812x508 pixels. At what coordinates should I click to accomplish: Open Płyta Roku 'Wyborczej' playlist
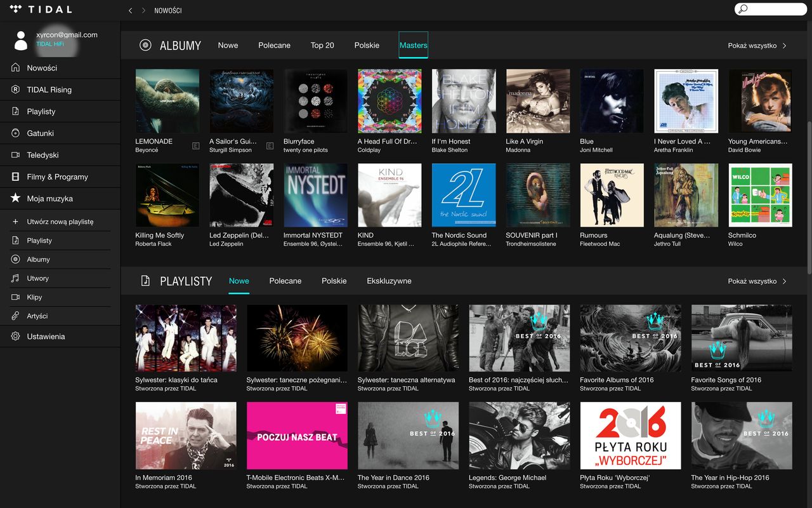coord(631,436)
